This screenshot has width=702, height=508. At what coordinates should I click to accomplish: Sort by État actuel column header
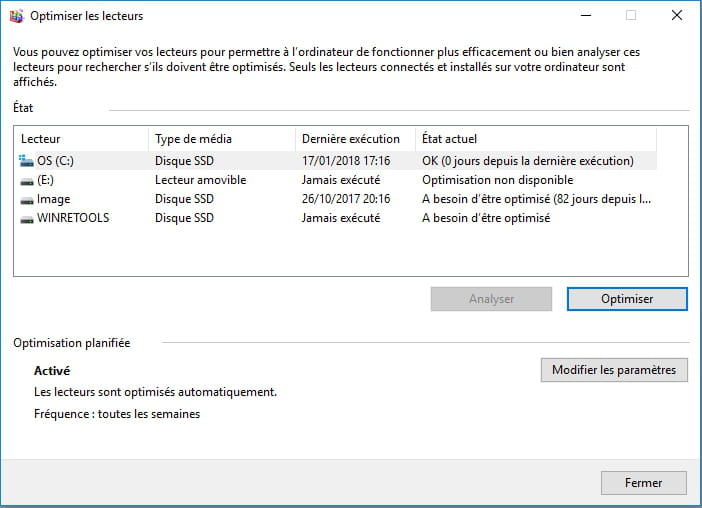pos(535,139)
